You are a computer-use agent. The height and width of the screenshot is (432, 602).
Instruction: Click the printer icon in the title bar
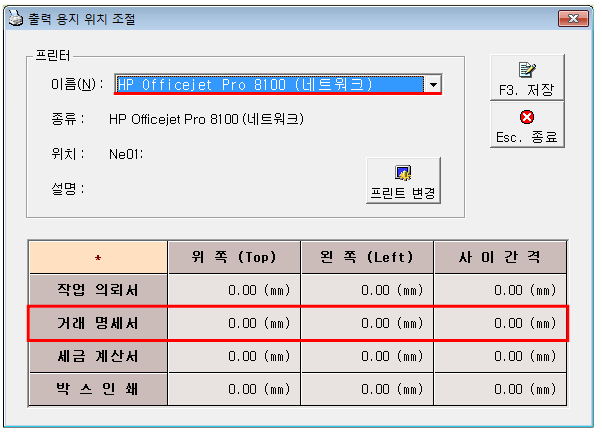[16, 18]
